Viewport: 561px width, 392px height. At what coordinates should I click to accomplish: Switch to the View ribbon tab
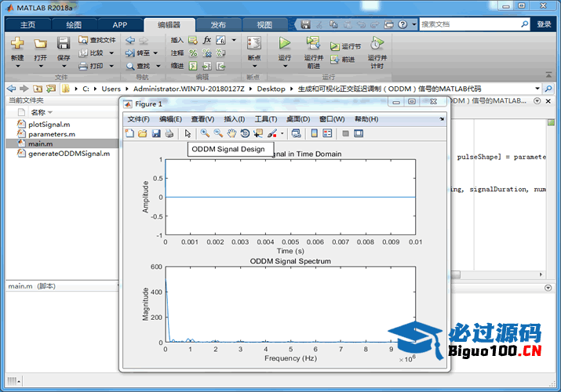click(264, 24)
